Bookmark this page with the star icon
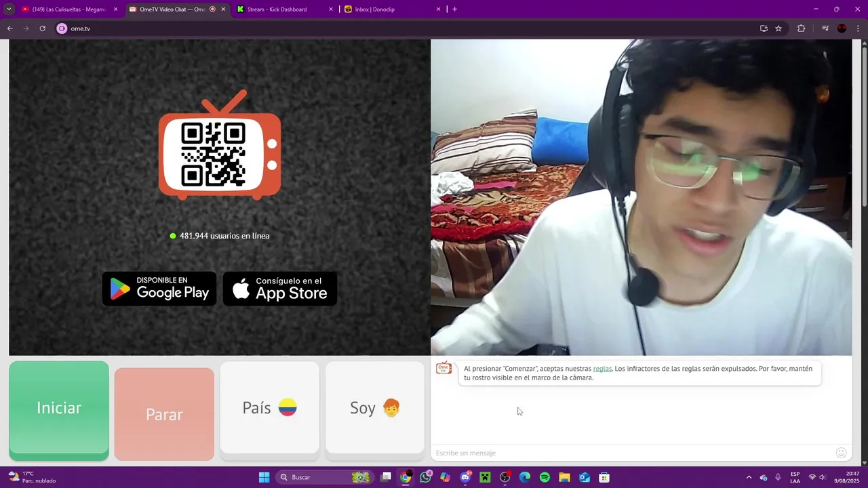Screen dimensions: 868x488 (x=778, y=28)
